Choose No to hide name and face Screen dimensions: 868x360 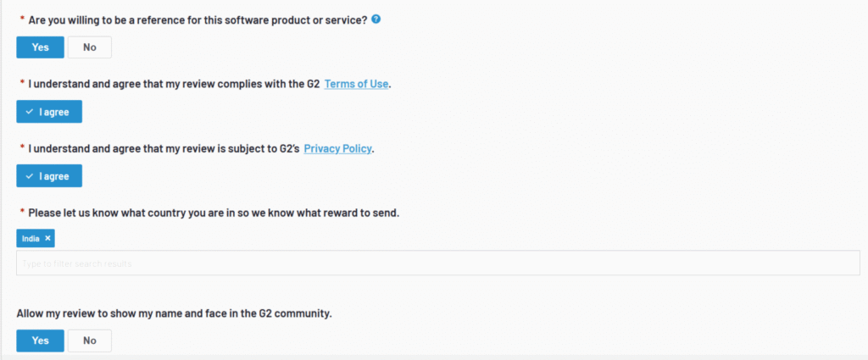(x=89, y=341)
